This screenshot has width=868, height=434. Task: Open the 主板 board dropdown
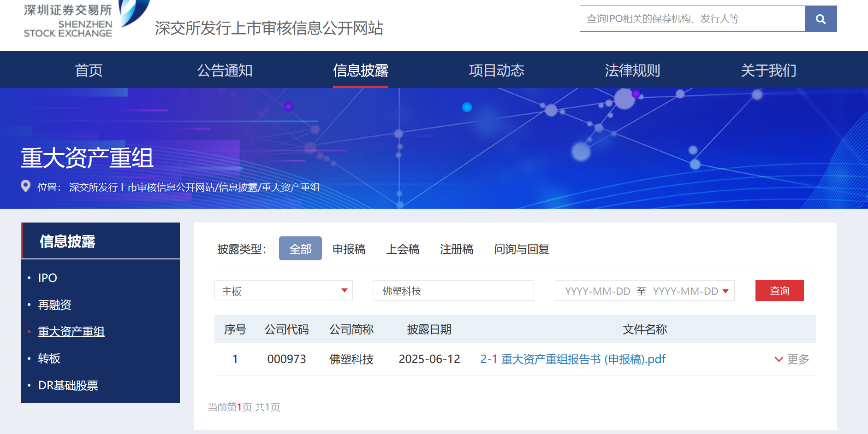click(x=284, y=291)
